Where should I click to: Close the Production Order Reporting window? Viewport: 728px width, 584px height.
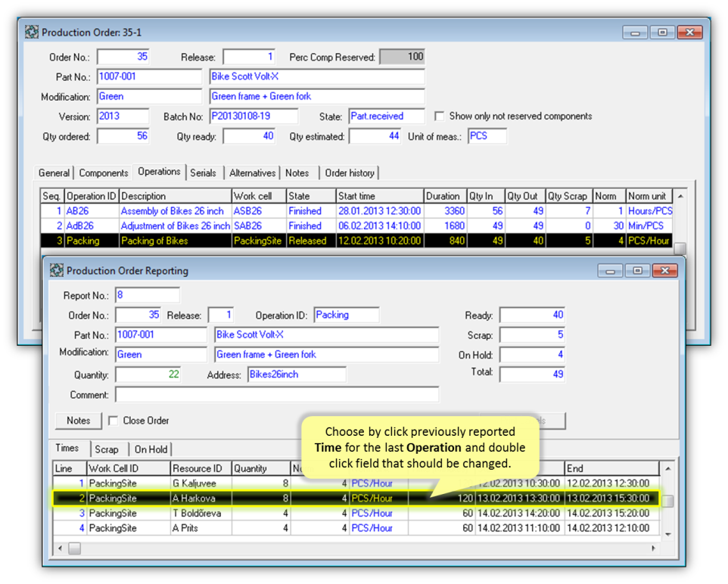[665, 271]
